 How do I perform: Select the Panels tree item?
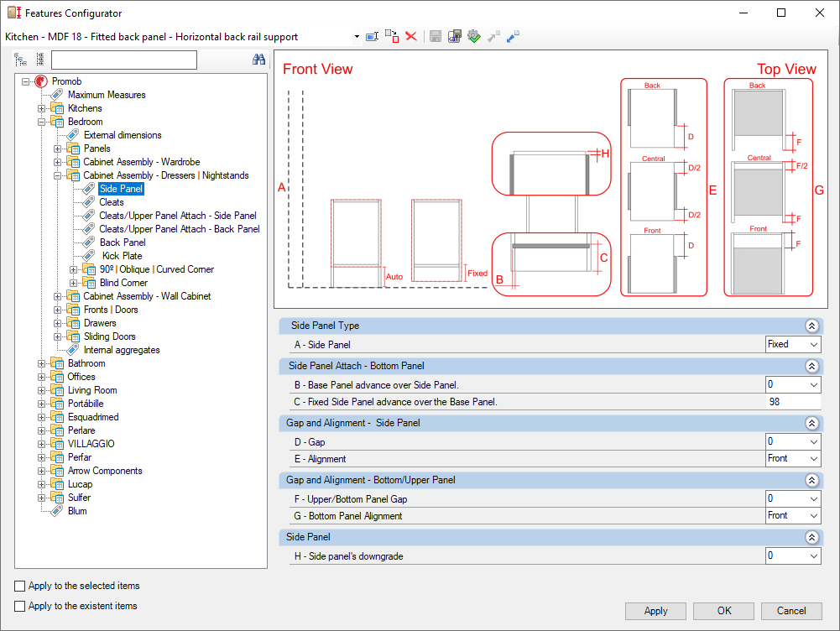[x=97, y=149]
